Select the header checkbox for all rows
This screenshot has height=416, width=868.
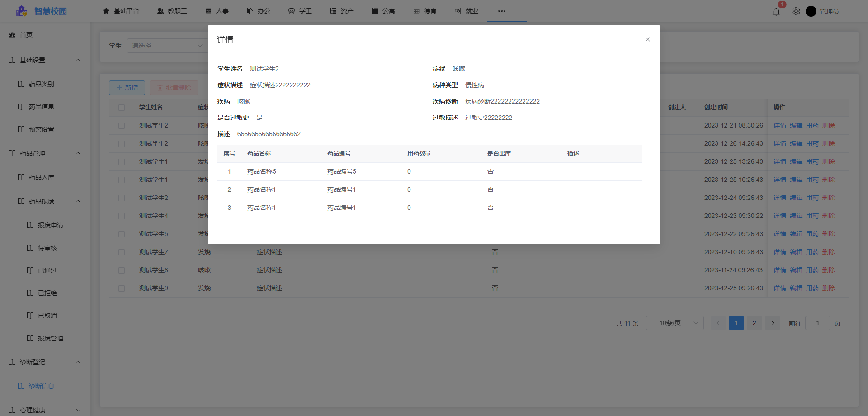(x=122, y=108)
